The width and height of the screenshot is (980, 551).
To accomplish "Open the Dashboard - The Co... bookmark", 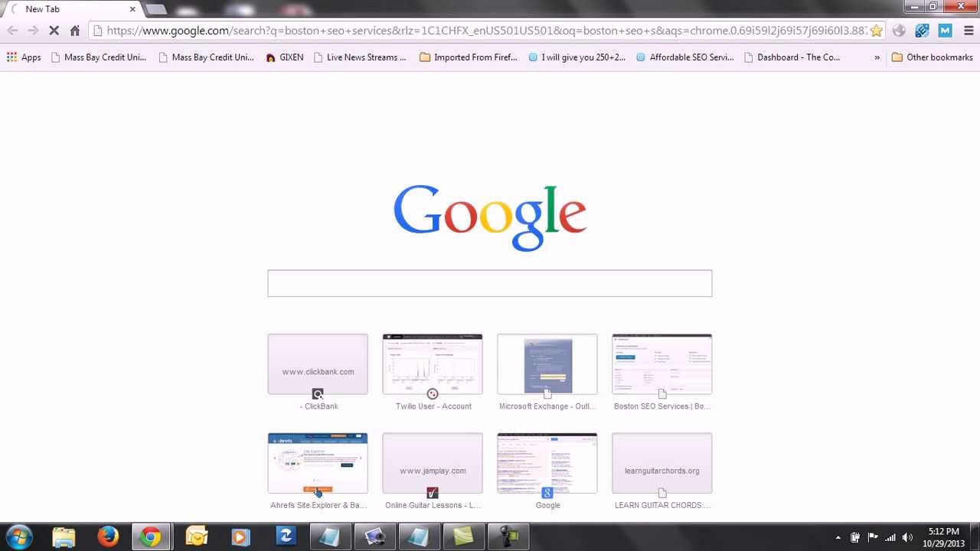I will click(792, 57).
